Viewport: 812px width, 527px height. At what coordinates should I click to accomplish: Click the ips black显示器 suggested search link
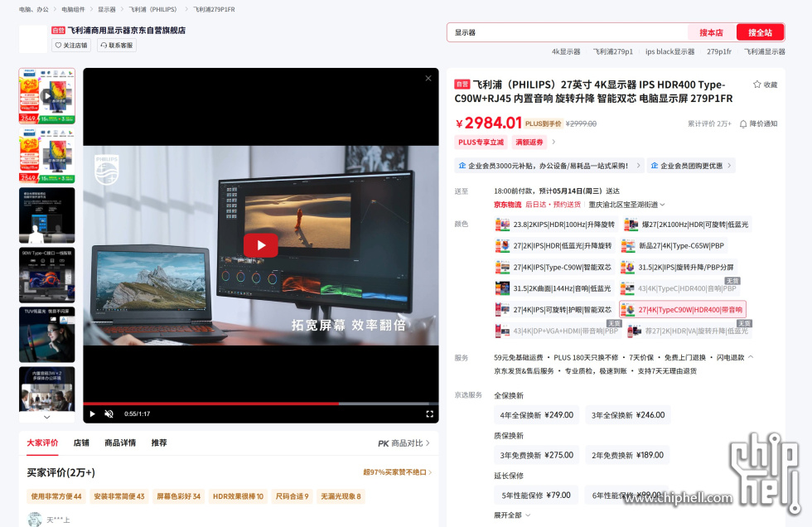tap(669, 51)
